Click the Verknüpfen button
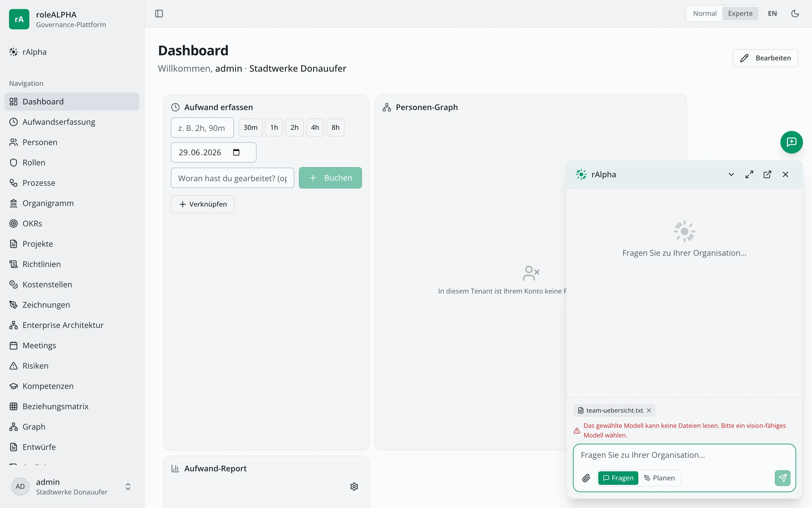The image size is (812, 508). point(203,204)
